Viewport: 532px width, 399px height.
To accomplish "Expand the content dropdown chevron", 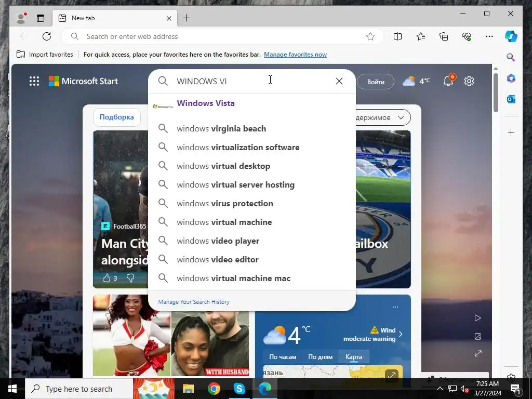I will point(401,117).
